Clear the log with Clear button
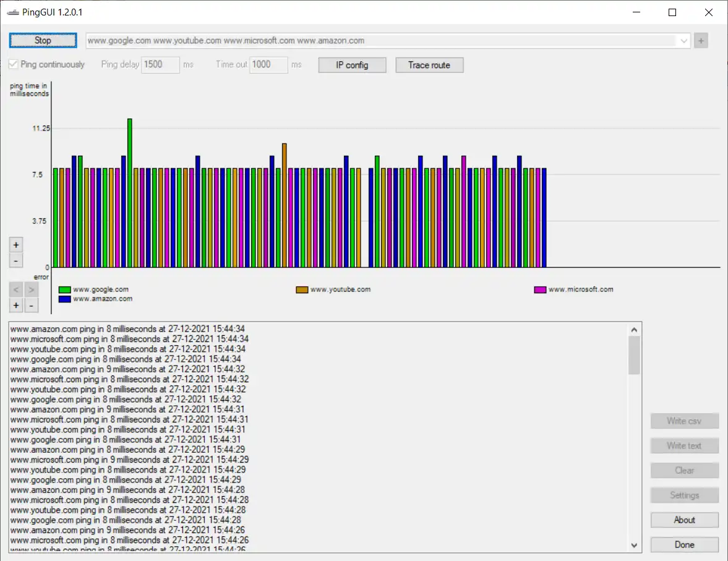This screenshot has width=728, height=561. click(684, 471)
